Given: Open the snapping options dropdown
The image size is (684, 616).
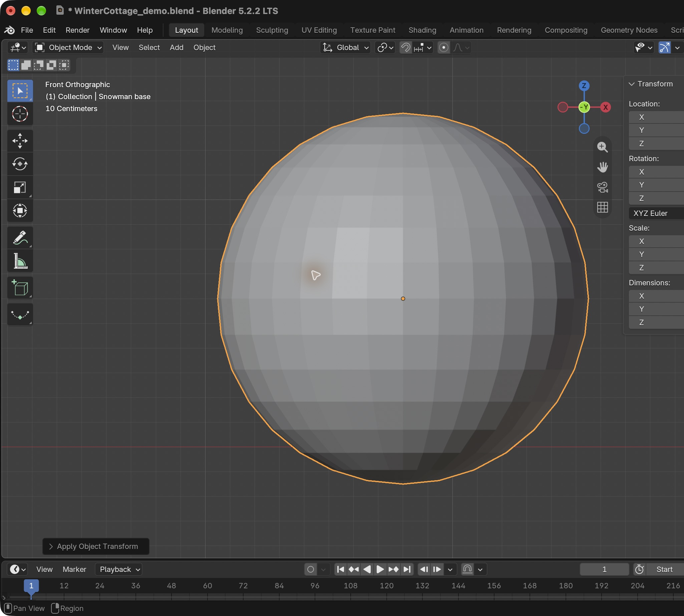Looking at the screenshot, I should click(422, 47).
